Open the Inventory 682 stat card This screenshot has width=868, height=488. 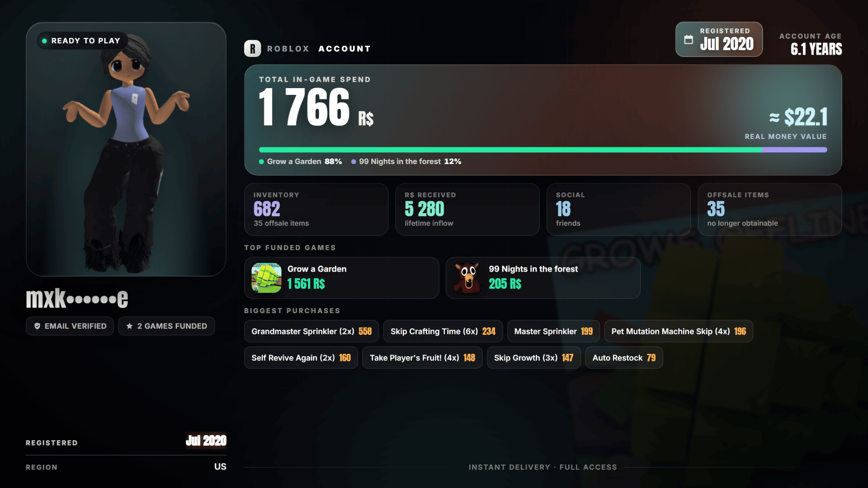coord(316,209)
